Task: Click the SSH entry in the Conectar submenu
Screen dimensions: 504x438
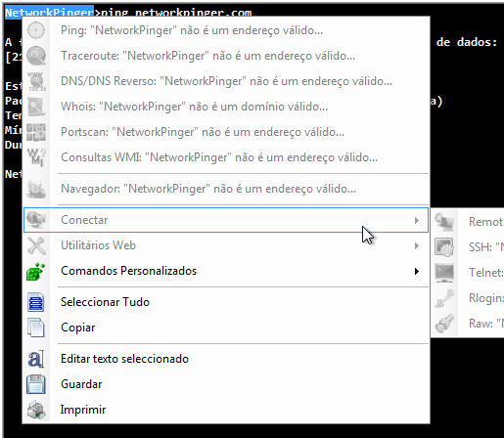Action: 468,247
